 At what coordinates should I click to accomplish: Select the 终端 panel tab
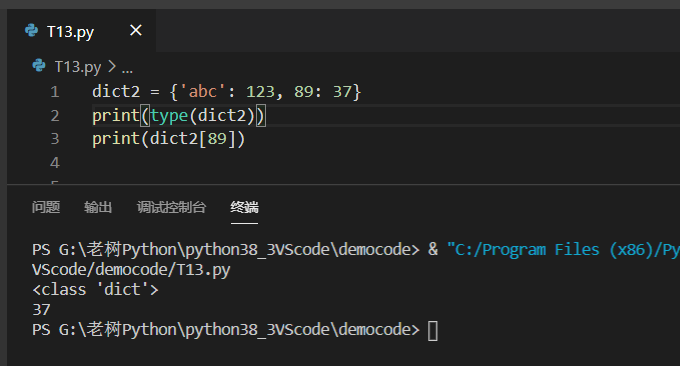[244, 207]
